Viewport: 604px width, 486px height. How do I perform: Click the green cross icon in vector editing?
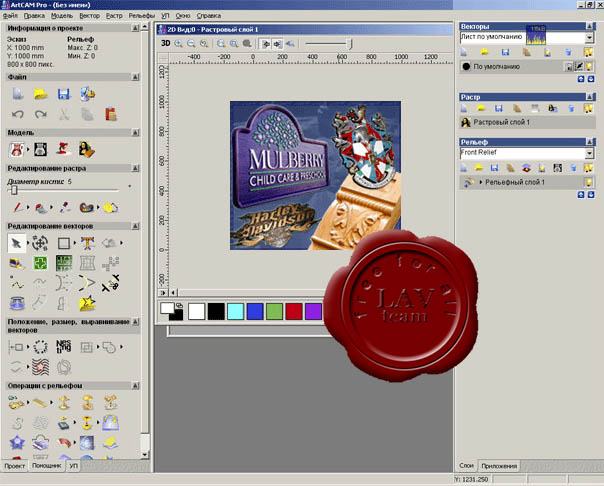tap(40, 263)
